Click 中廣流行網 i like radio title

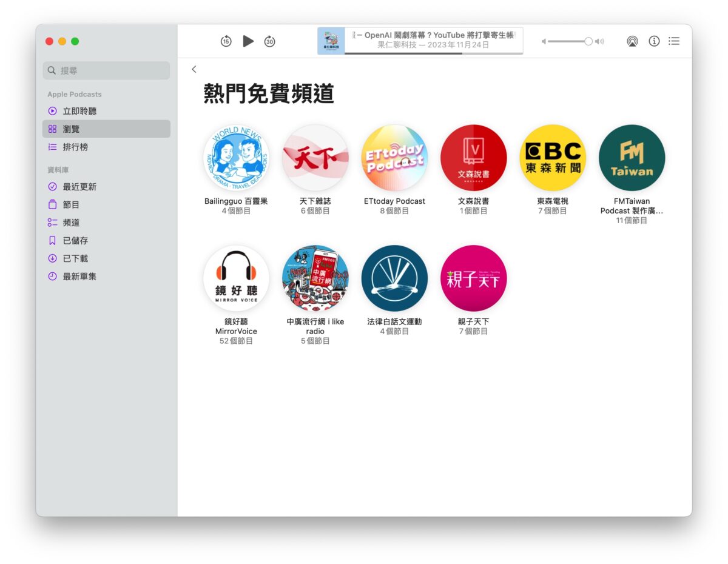pyautogui.click(x=315, y=326)
